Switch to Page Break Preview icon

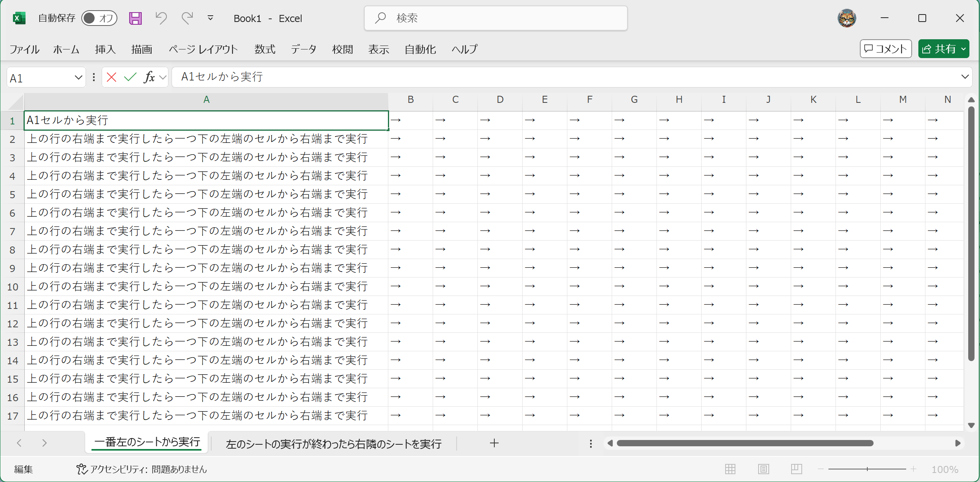pyautogui.click(x=796, y=469)
